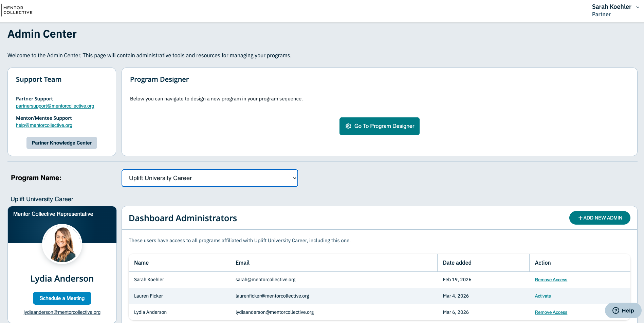The height and width of the screenshot is (323, 644).
Task: Open partnersupport@mentorcollective.org email link
Action: [x=55, y=106]
